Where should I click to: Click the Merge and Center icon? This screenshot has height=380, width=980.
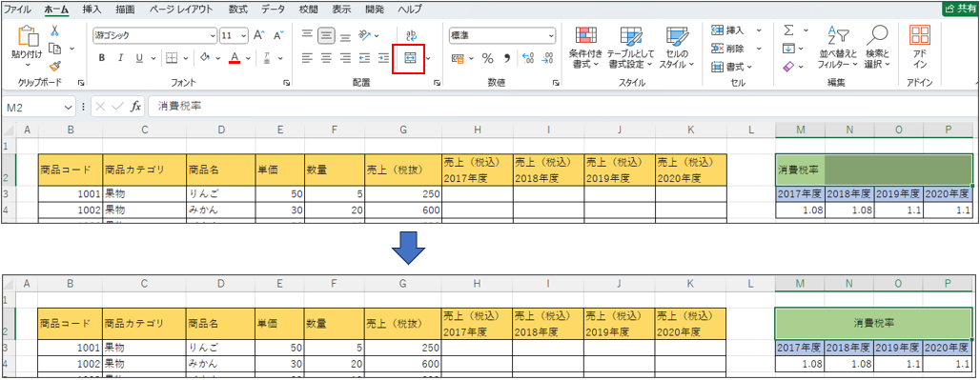(410, 58)
